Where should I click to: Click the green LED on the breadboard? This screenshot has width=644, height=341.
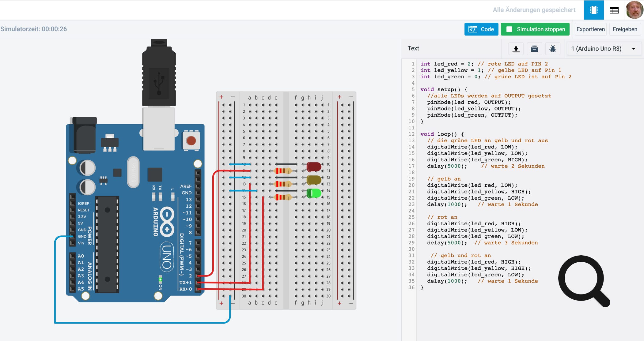coord(314,193)
